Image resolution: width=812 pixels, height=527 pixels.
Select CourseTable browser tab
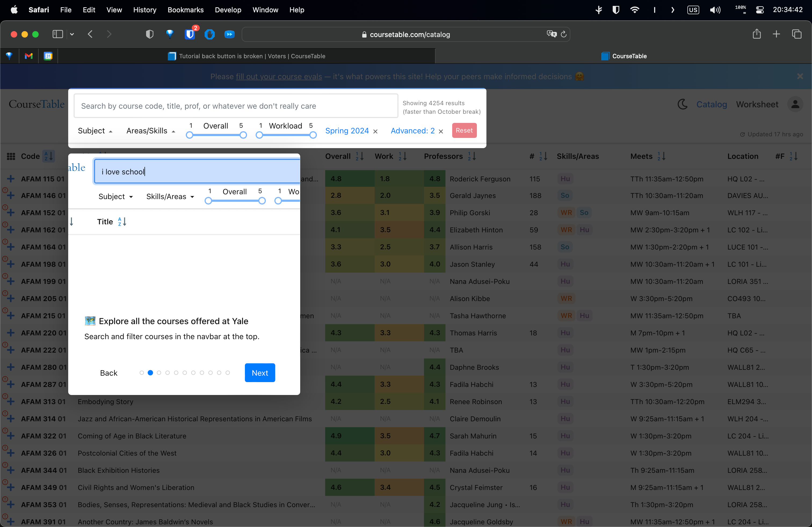tap(624, 56)
